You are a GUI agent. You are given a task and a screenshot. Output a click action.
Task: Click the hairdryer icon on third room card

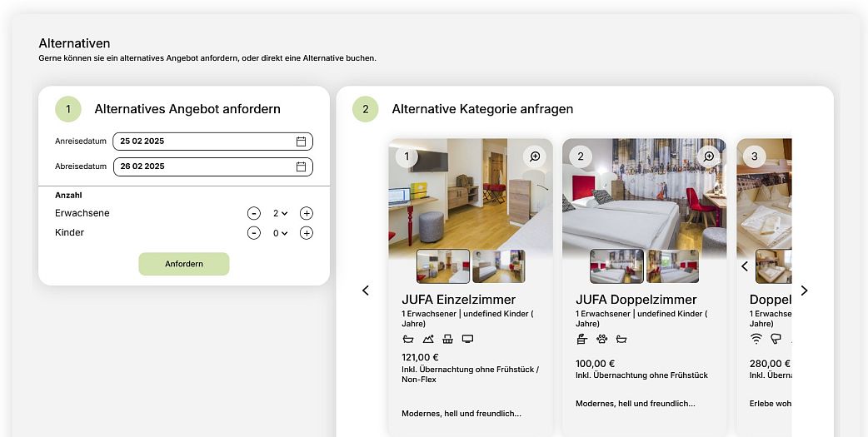coord(776,339)
